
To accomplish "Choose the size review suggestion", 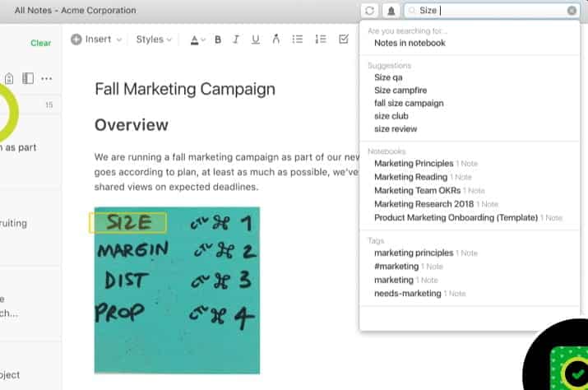I will 396,128.
